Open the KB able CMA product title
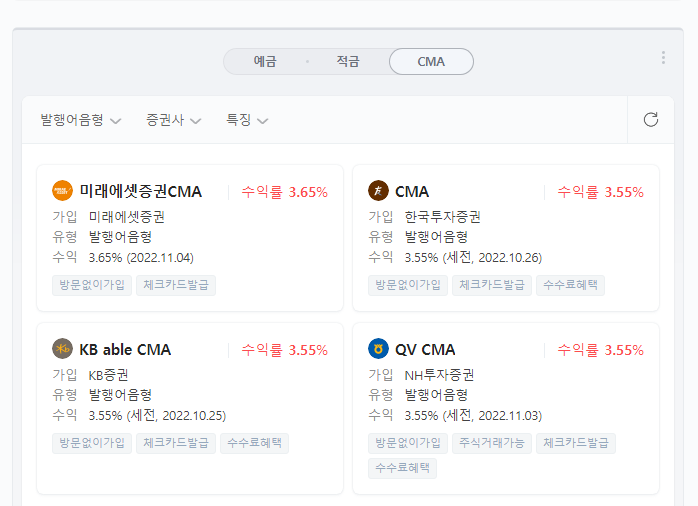Viewport: 698px width, 506px height. (125, 349)
